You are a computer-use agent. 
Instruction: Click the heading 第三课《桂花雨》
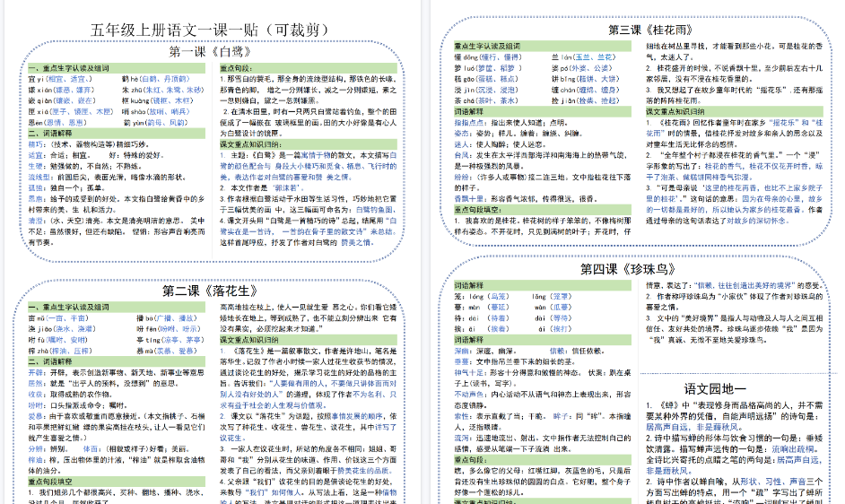pyautogui.click(x=650, y=30)
